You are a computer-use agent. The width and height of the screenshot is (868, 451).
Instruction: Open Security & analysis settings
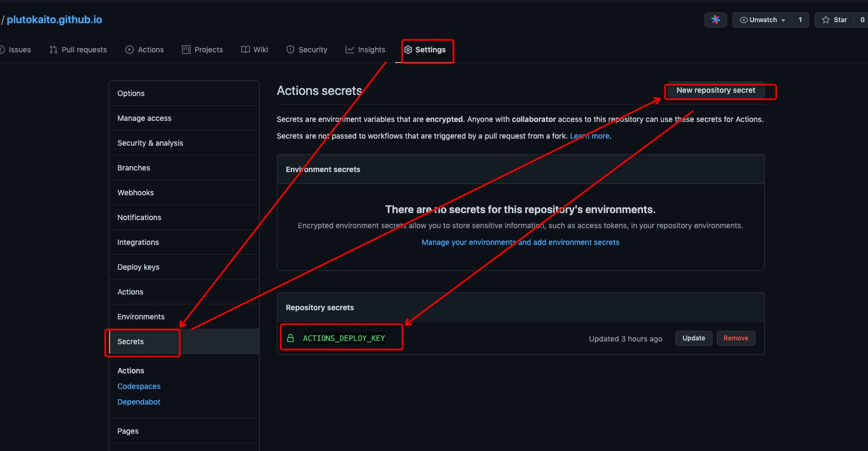184,143
